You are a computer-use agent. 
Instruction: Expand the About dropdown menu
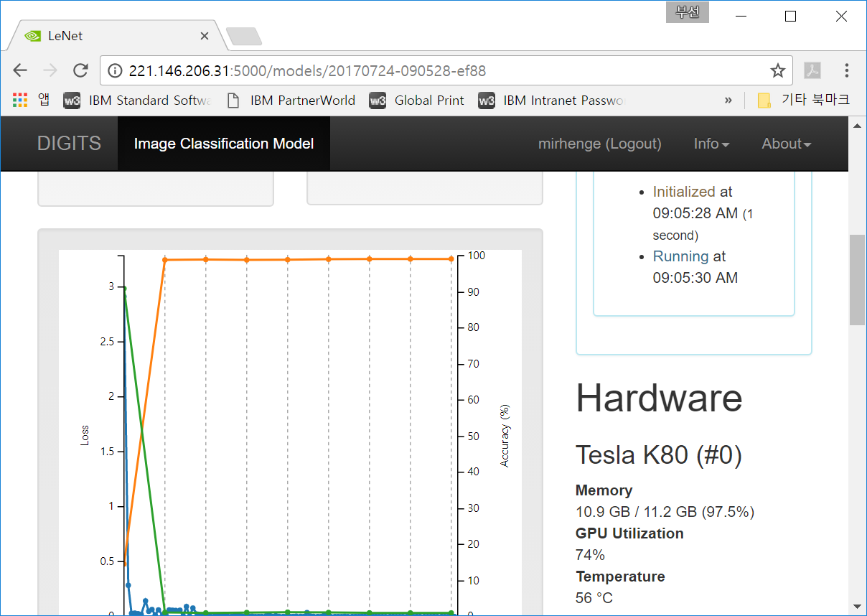tap(787, 144)
